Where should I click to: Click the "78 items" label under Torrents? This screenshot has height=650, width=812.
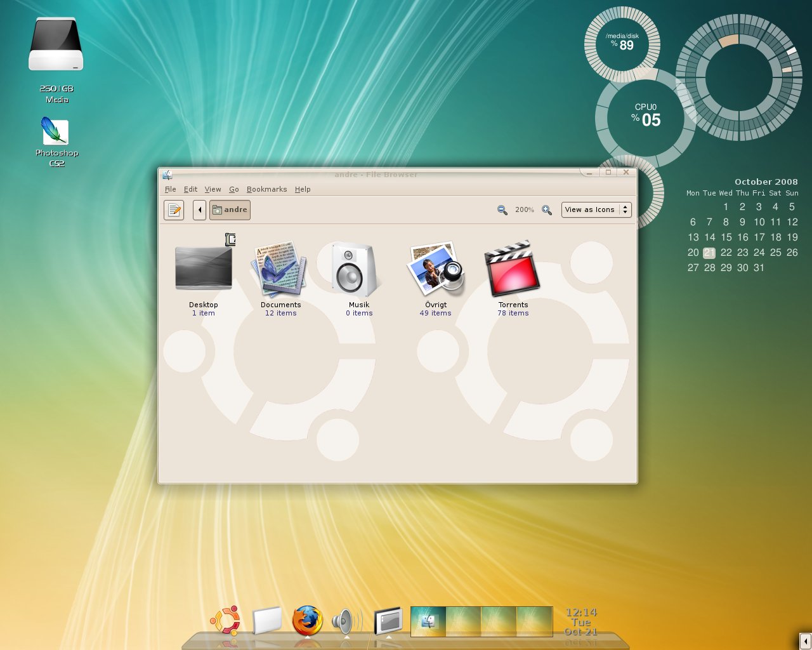pos(513,313)
